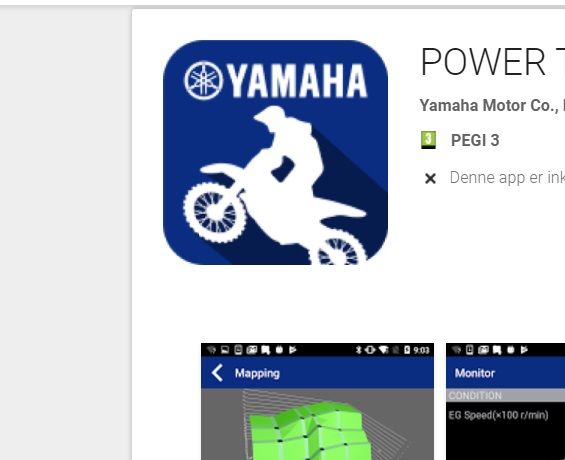Viewport: 565px width, 460px height.
Task: Click the Play Store notification icon in Monitor screenshot
Action: (524, 350)
